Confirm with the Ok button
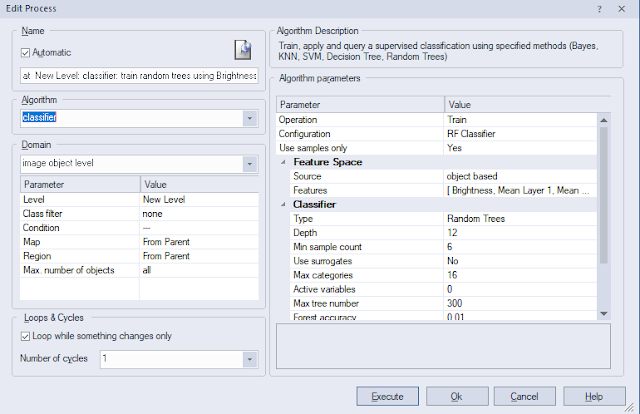The height and width of the screenshot is (414, 640). 456,396
